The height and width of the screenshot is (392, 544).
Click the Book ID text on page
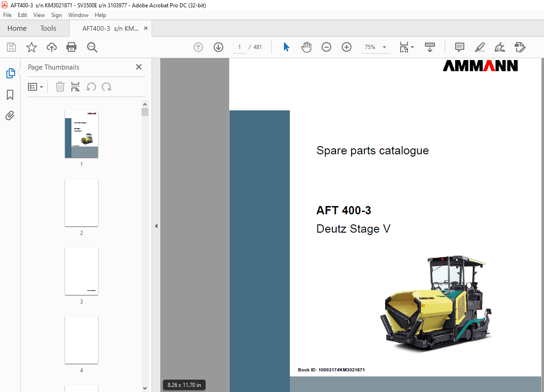pyautogui.click(x=332, y=370)
